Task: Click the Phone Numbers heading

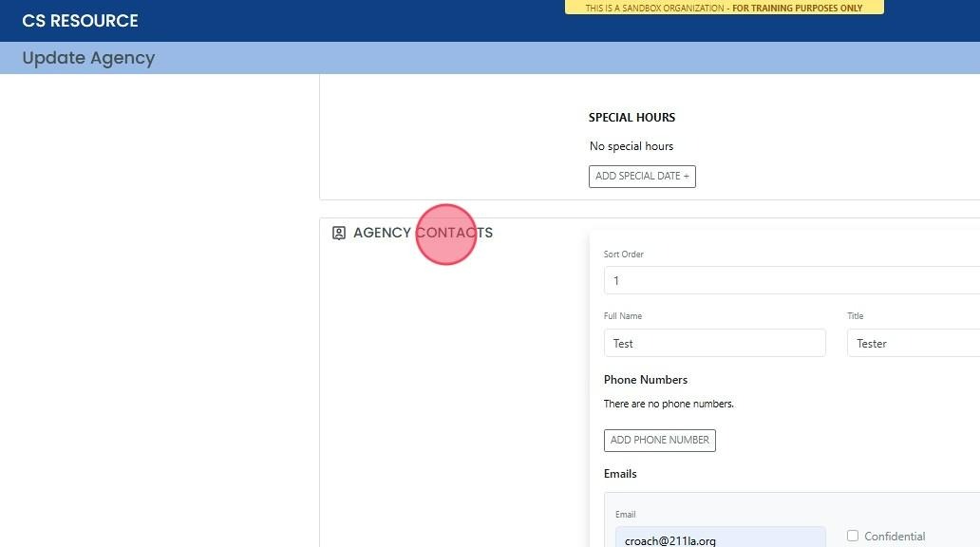Action: pos(646,380)
